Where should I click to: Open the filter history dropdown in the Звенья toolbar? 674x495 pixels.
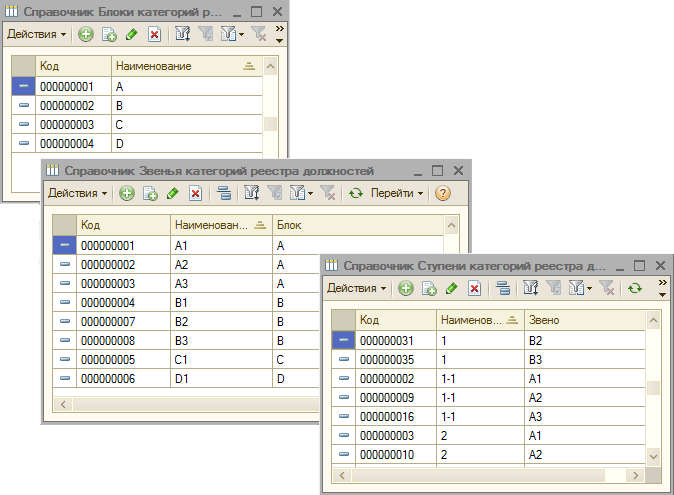click(x=300, y=193)
